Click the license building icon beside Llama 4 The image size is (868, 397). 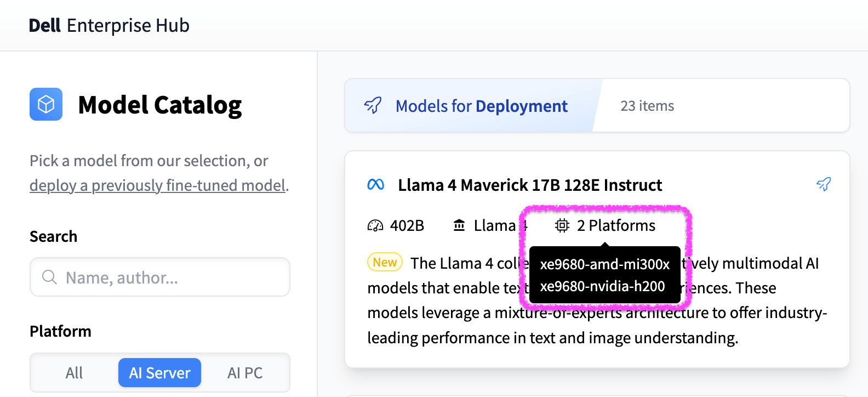pos(459,225)
